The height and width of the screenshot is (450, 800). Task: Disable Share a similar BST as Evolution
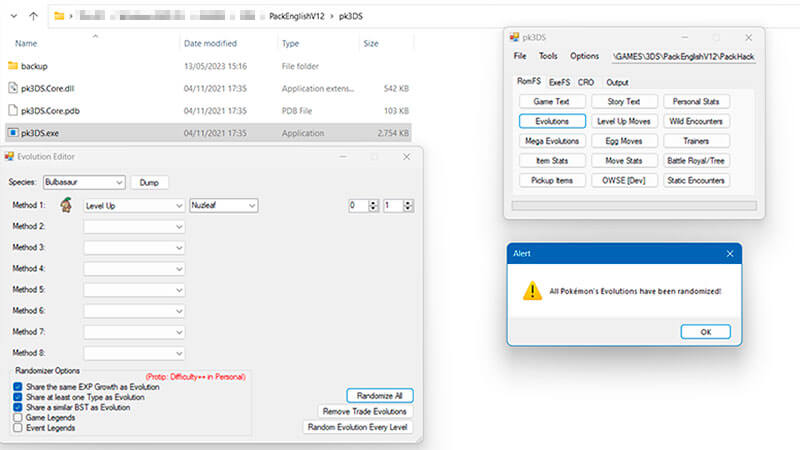(x=18, y=407)
